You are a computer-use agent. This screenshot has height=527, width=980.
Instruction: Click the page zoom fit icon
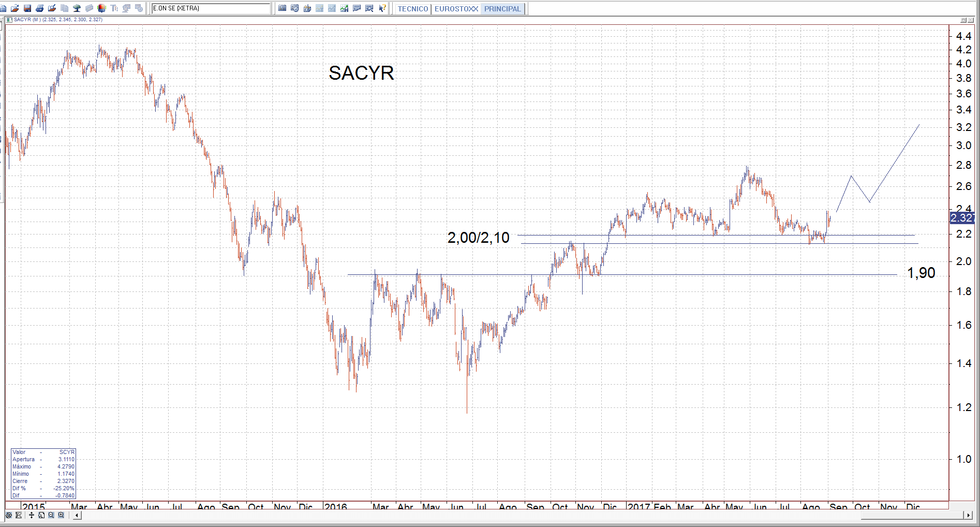[41, 515]
